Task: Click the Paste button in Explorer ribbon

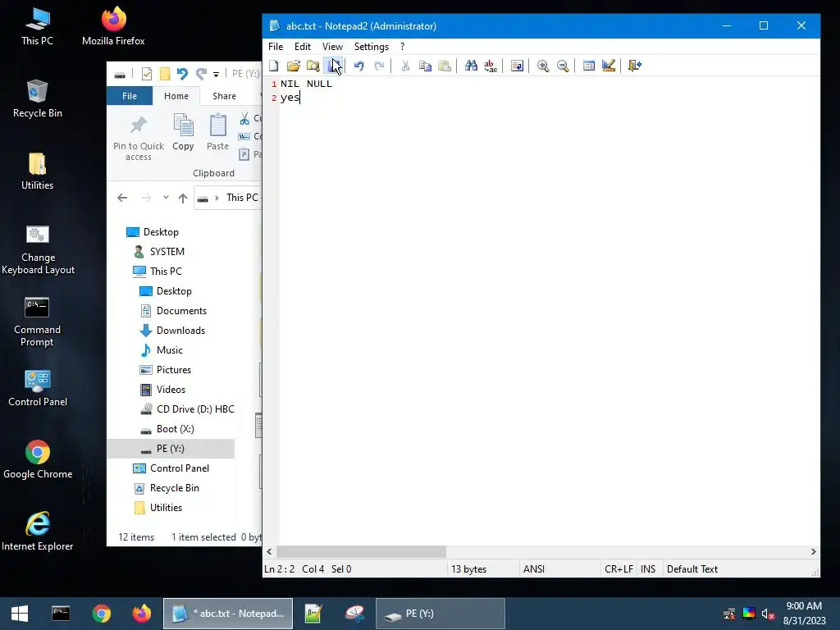Action: point(217,132)
